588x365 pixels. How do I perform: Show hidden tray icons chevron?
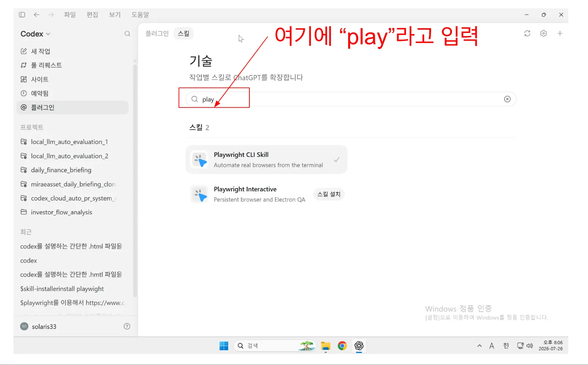[x=479, y=346]
